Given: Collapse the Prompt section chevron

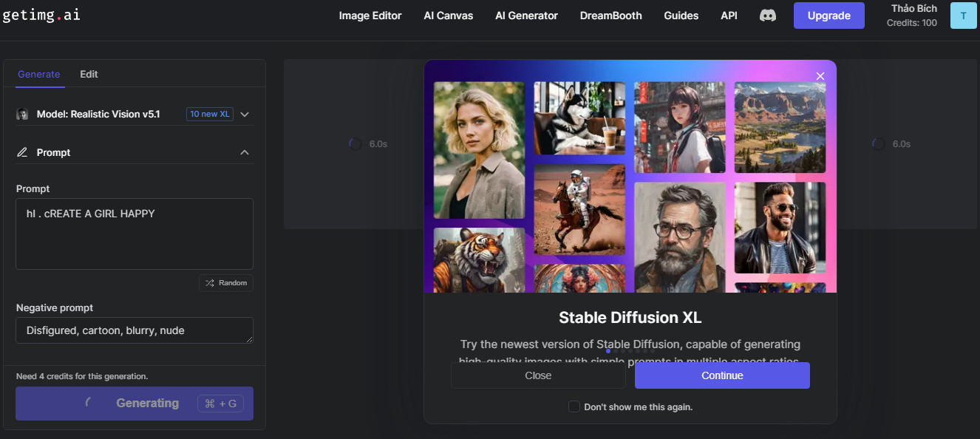Looking at the screenshot, I should click(x=245, y=152).
